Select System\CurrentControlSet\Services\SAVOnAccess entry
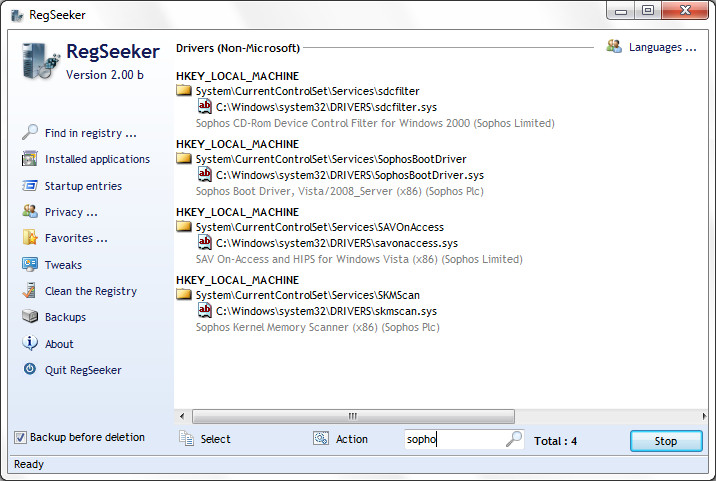 (x=320, y=227)
